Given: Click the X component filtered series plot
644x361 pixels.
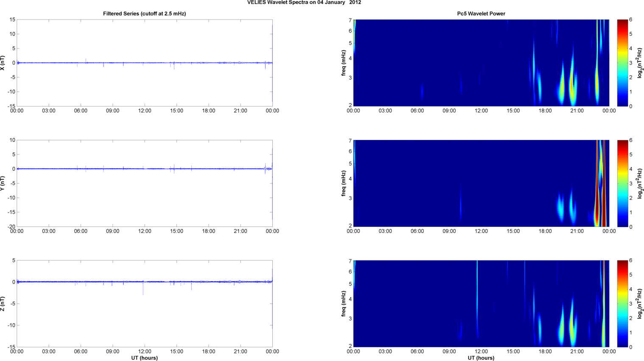Looking at the screenshot, I should [145, 63].
